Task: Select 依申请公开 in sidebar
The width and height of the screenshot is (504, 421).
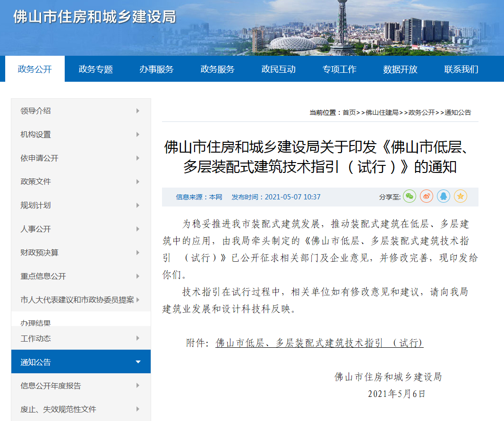Action: (40, 158)
